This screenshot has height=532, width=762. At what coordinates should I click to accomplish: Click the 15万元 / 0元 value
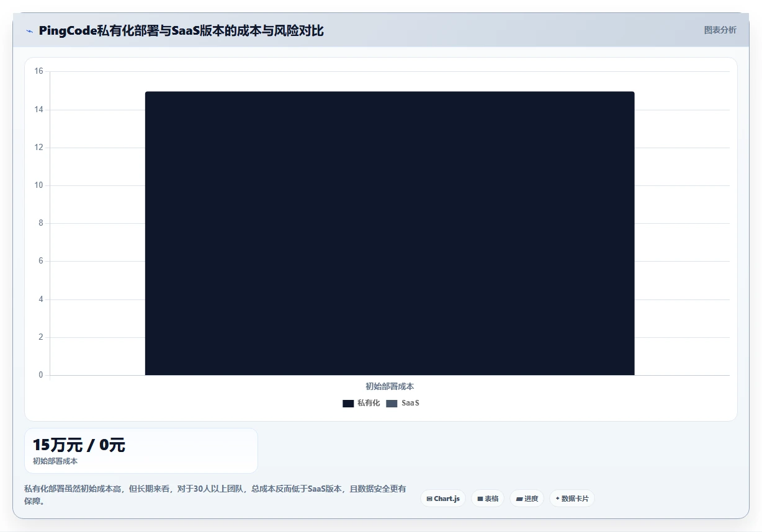click(79, 445)
